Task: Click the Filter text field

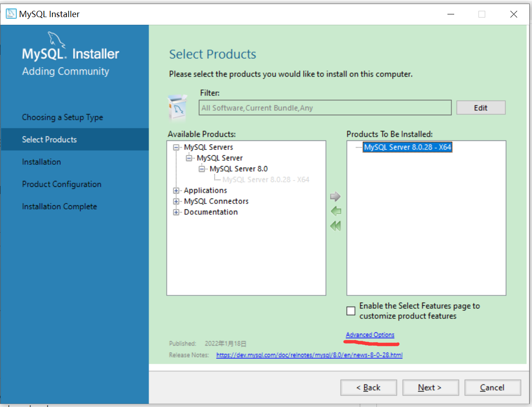Action: click(325, 108)
